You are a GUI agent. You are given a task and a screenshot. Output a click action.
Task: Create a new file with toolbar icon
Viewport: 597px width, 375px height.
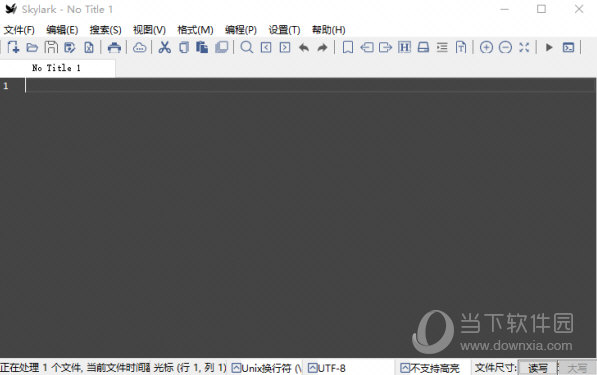tap(13, 47)
